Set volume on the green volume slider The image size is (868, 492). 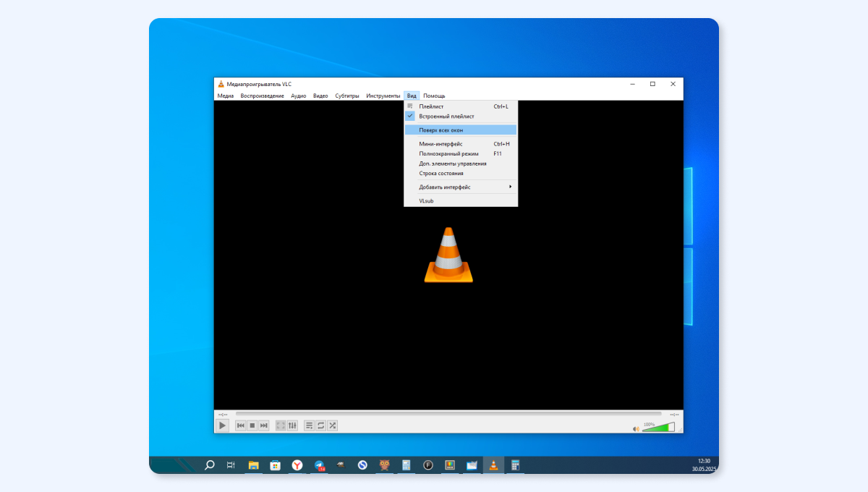pos(658,428)
